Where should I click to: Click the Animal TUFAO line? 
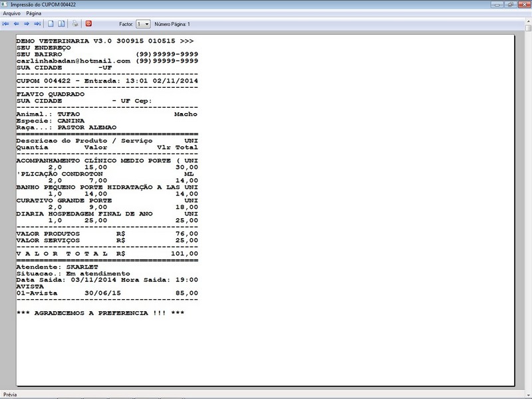tap(106, 114)
